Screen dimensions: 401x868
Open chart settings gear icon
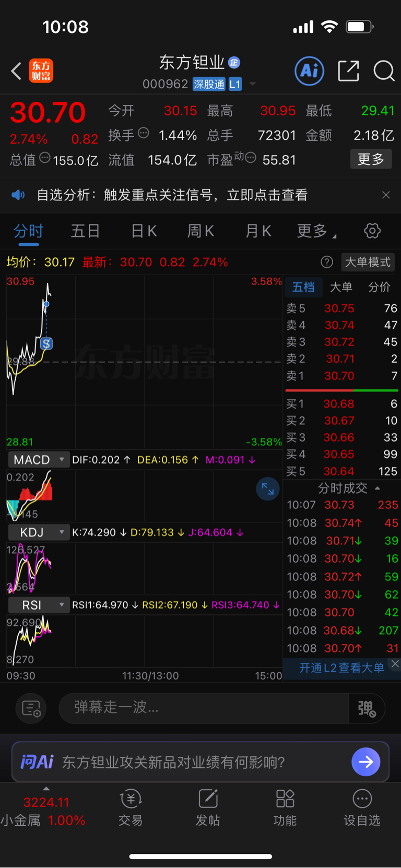(x=372, y=231)
